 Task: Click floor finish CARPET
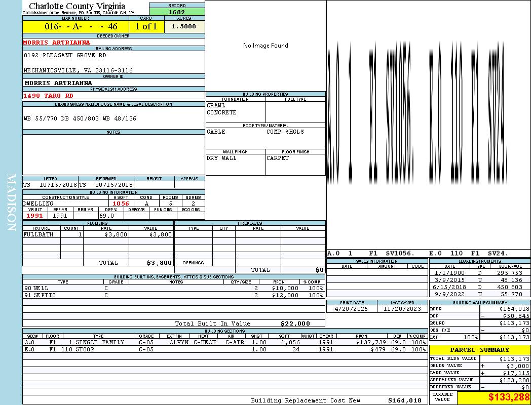click(x=278, y=158)
